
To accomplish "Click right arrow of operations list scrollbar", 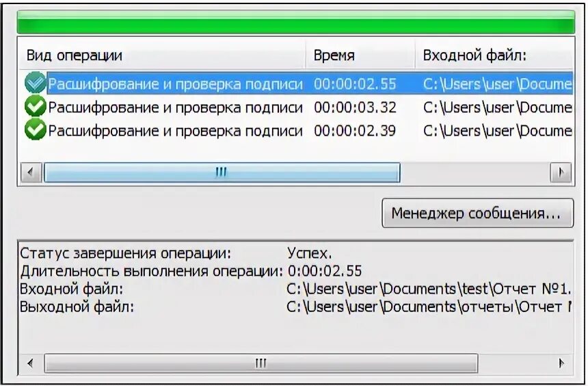I will (561, 172).
